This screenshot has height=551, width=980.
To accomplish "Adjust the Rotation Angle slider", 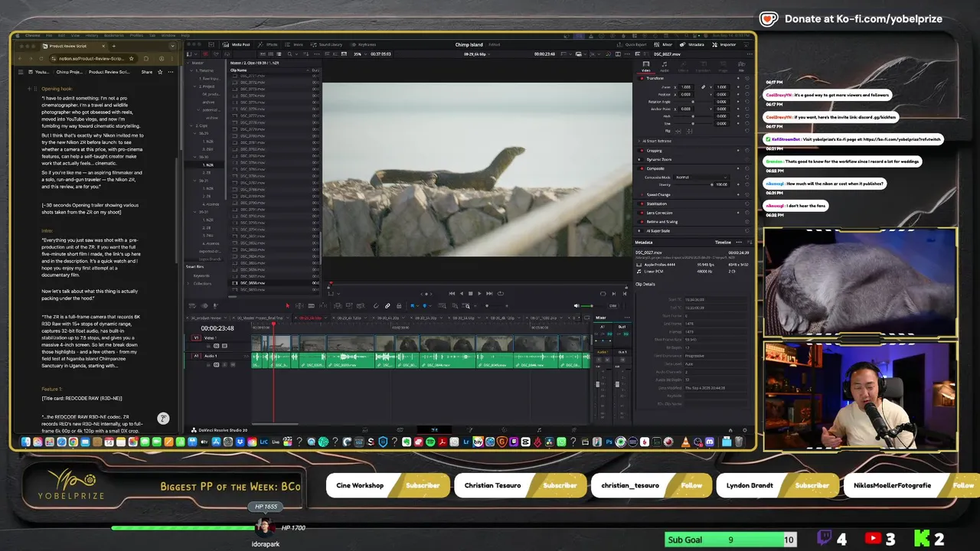I will tap(693, 102).
